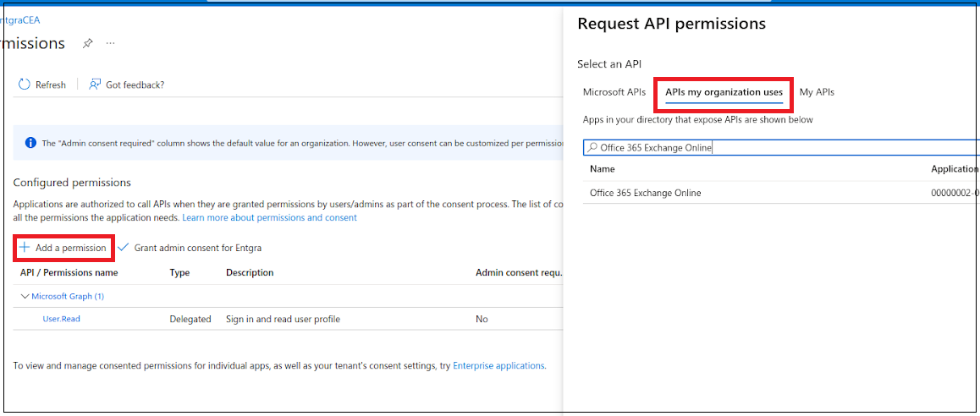Open the My APIs tab
This screenshot has width=980, height=416.
coord(817,92)
